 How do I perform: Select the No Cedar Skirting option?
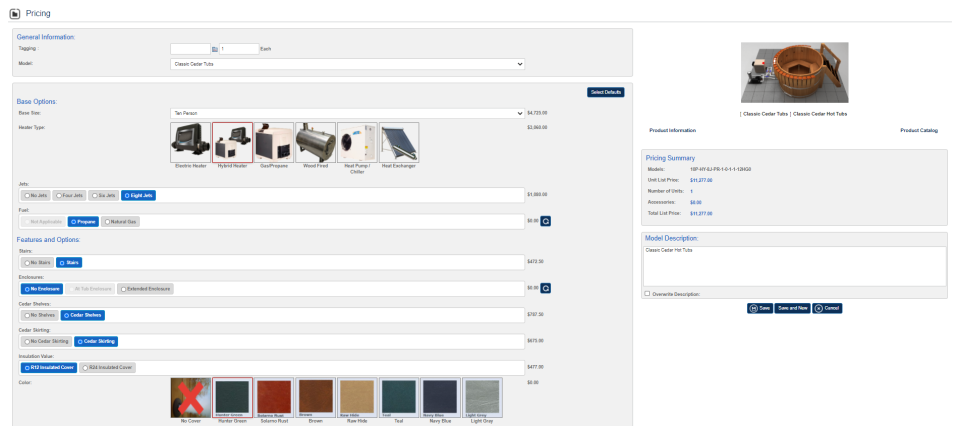pos(47,341)
